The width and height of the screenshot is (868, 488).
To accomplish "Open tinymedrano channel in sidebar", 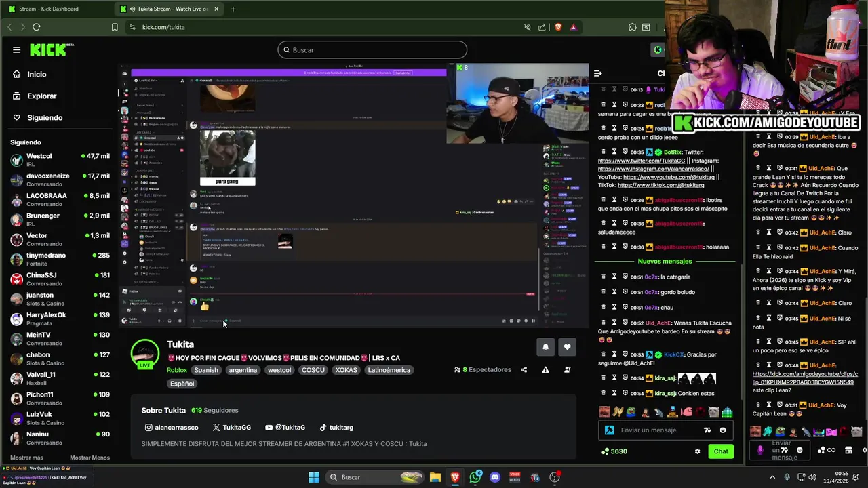I will click(x=60, y=259).
